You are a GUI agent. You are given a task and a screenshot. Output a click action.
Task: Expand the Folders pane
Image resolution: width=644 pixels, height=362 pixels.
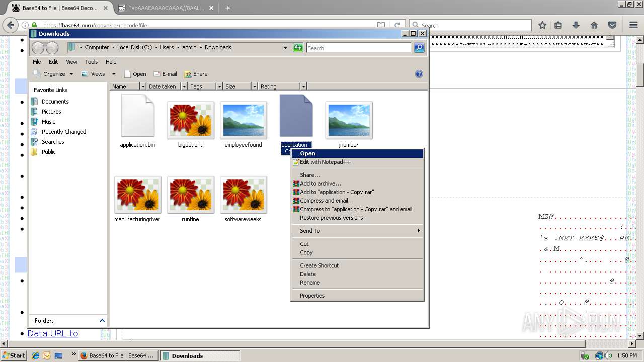[102, 320]
